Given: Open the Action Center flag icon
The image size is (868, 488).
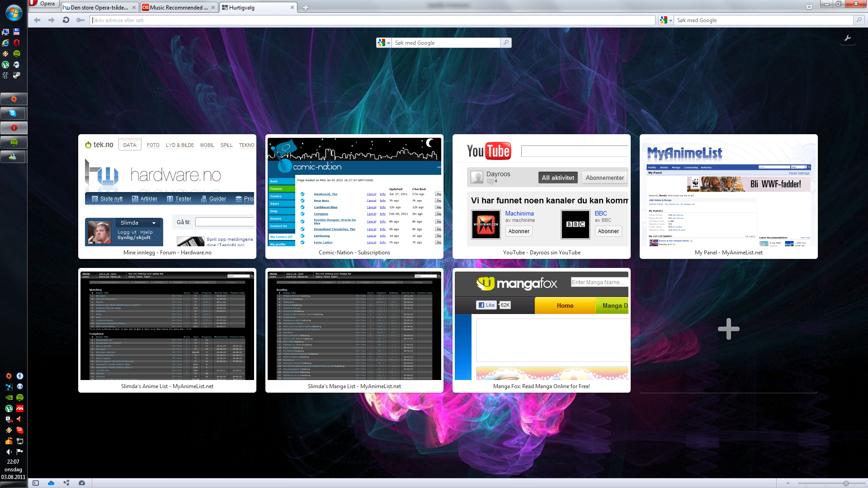Looking at the screenshot, I should (x=20, y=452).
